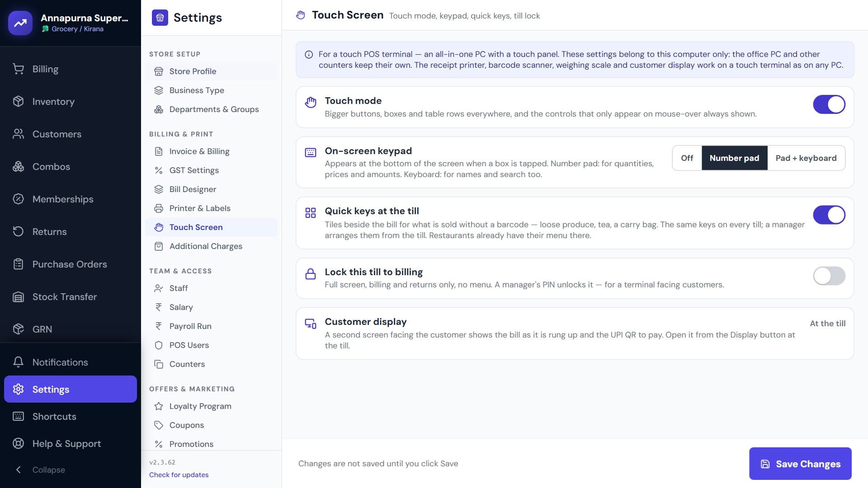Select the Number pad keypad option
Viewport: 868px width, 488px height.
pos(734,158)
